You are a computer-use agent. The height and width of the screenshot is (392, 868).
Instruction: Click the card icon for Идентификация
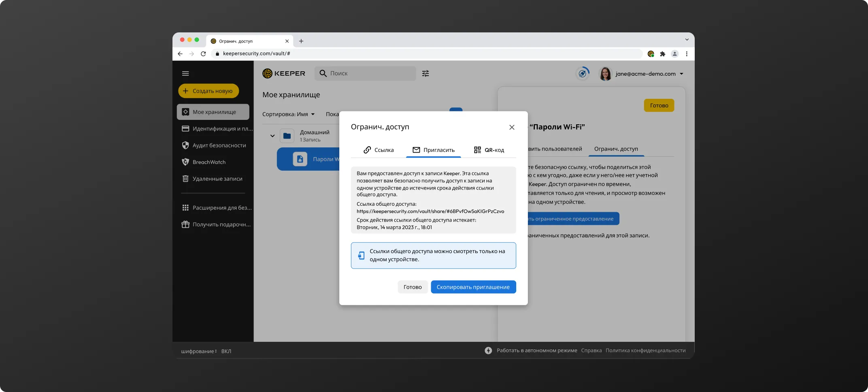tap(185, 128)
